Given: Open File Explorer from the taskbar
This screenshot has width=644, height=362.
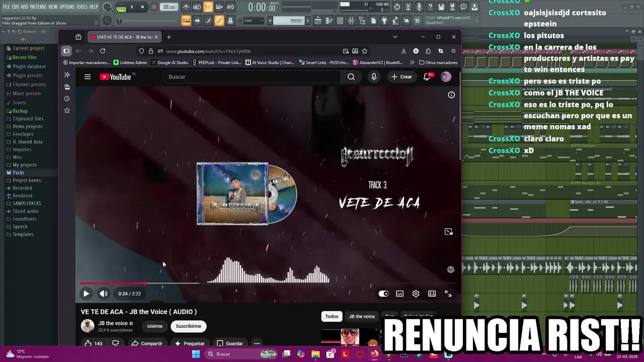Looking at the screenshot, I should pos(315,354).
